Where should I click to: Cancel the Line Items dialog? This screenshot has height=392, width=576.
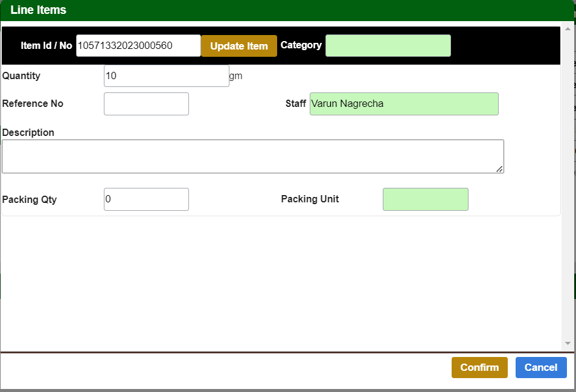pos(540,367)
